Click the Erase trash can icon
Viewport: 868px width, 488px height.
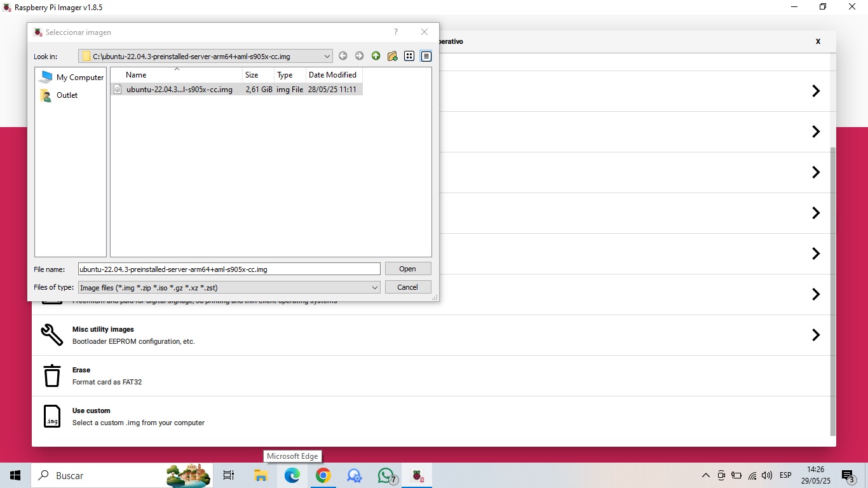[x=52, y=376]
